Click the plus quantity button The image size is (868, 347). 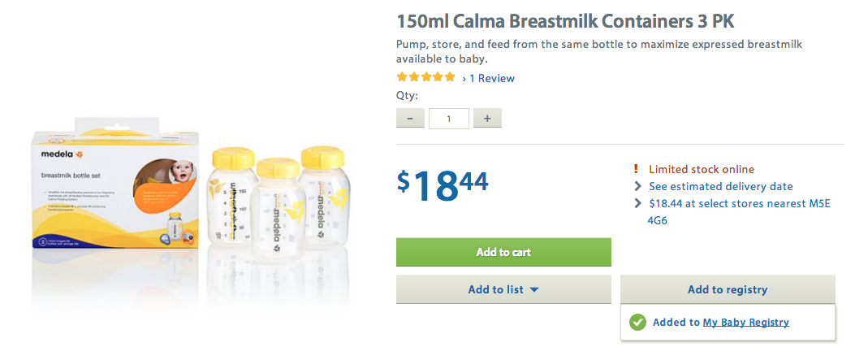click(487, 119)
